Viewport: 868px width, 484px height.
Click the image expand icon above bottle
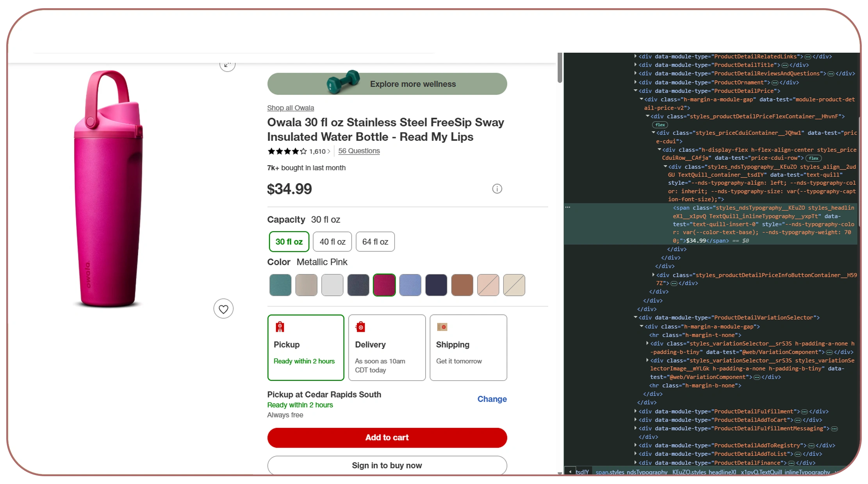[227, 65]
